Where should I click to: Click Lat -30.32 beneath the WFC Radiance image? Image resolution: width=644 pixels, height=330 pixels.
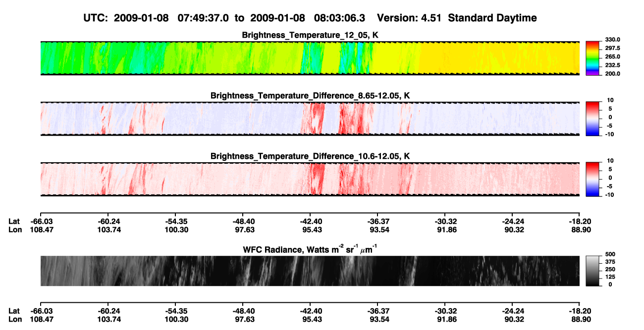tap(445, 311)
